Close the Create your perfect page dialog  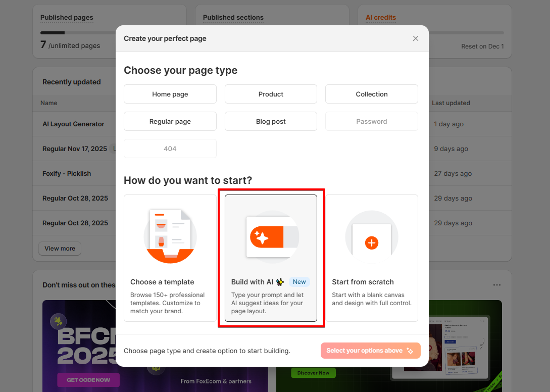(415, 38)
